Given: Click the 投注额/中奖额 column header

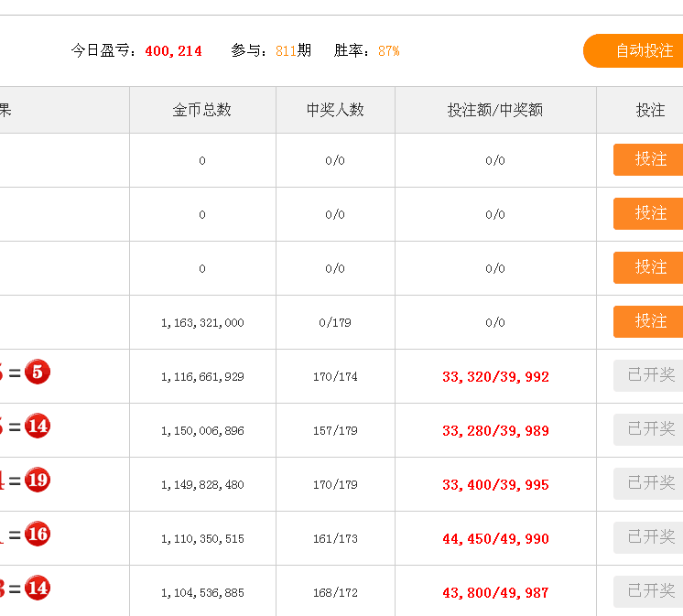Looking at the screenshot, I should 495,110.
